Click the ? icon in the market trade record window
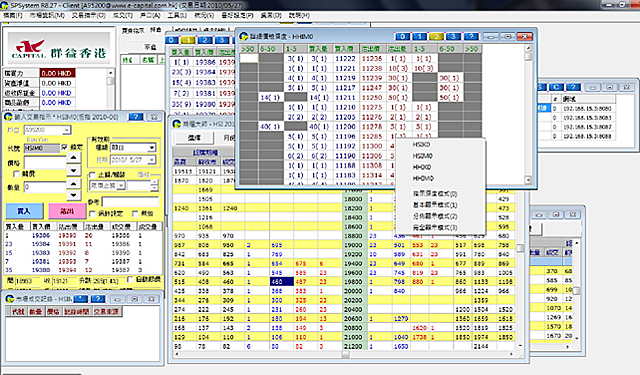 coord(98,299)
